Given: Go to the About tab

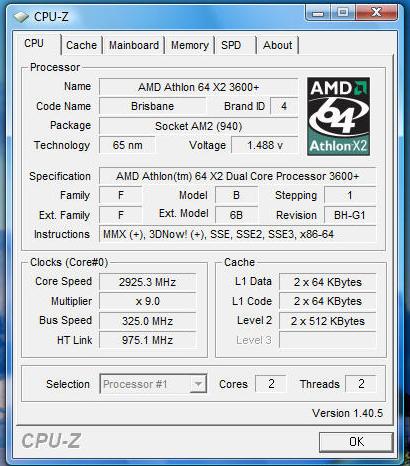Looking at the screenshot, I should click(277, 45).
